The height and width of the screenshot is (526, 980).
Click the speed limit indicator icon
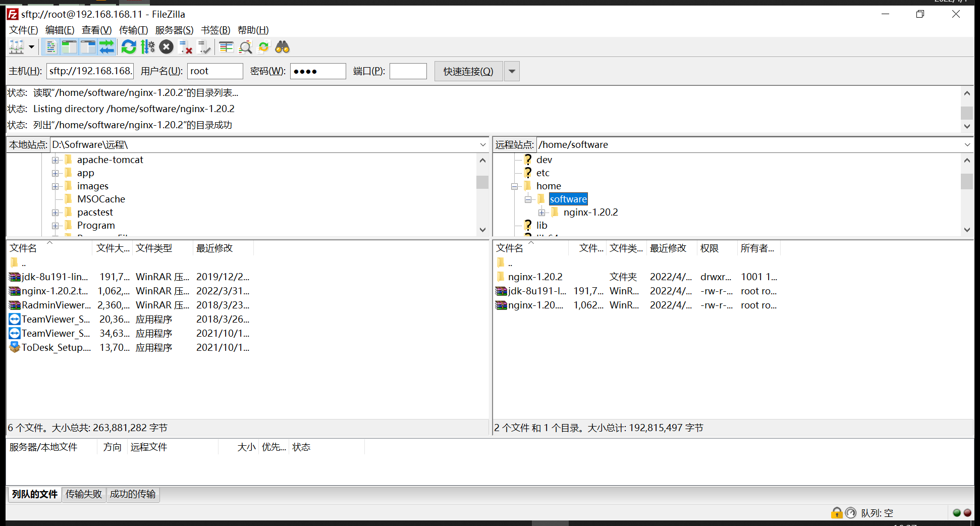tap(851, 513)
